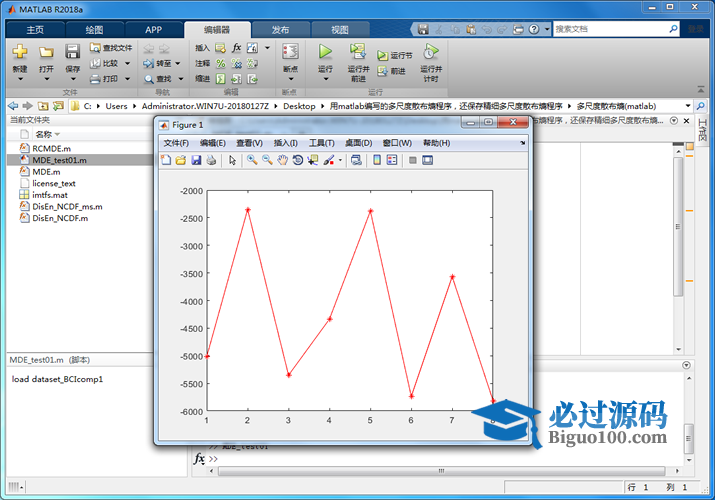Image resolution: width=715 pixels, height=500 pixels.
Task: Select the Pan hand tool in Figure 1
Action: (x=282, y=160)
